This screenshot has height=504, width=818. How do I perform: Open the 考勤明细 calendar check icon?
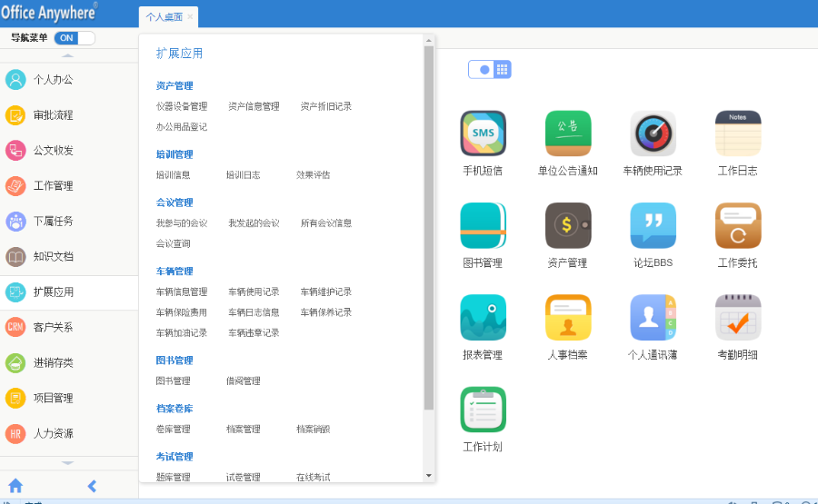pyautogui.click(x=737, y=317)
